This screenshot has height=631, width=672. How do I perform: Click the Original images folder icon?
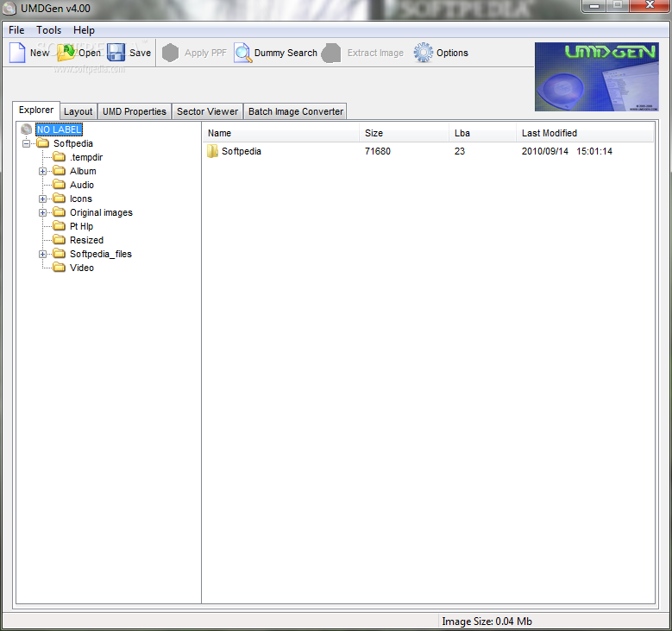(x=60, y=211)
